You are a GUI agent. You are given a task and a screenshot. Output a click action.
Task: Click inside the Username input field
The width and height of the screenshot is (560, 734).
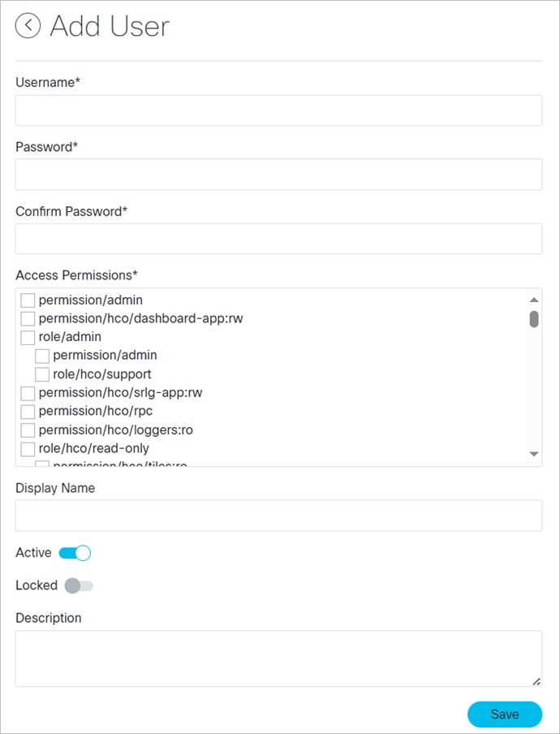click(x=280, y=110)
